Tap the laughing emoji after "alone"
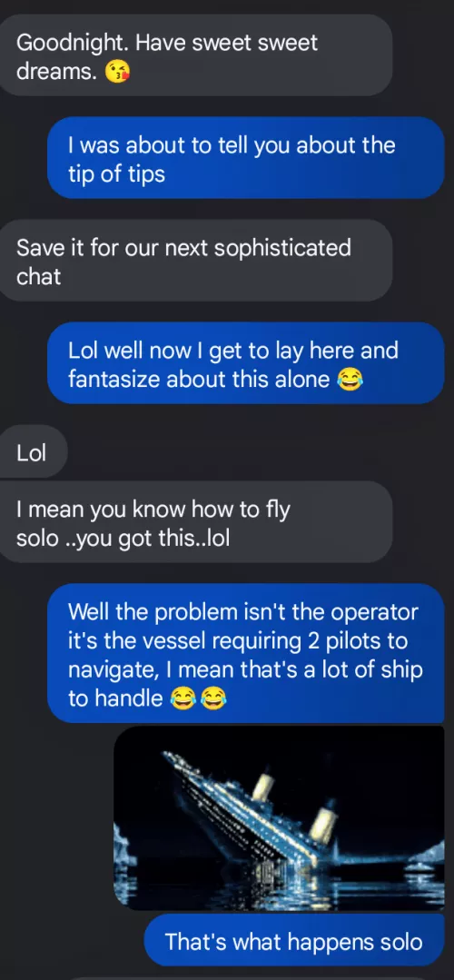454x980 pixels. click(349, 380)
